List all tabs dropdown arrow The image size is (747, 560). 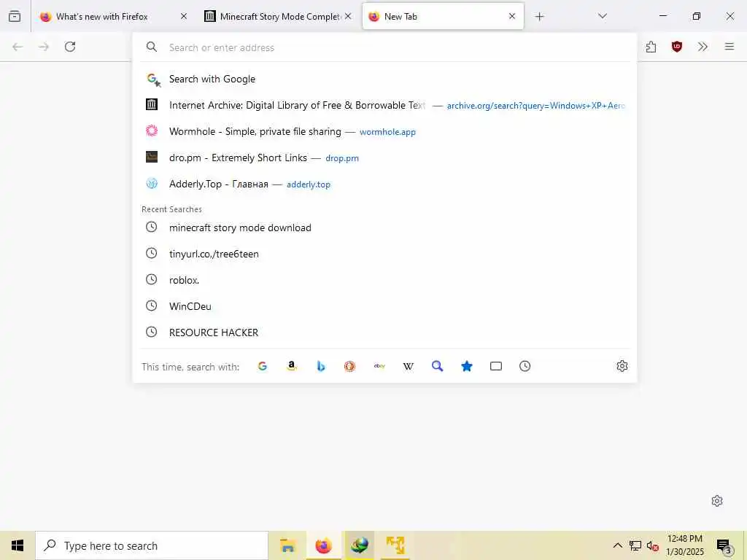603,16
